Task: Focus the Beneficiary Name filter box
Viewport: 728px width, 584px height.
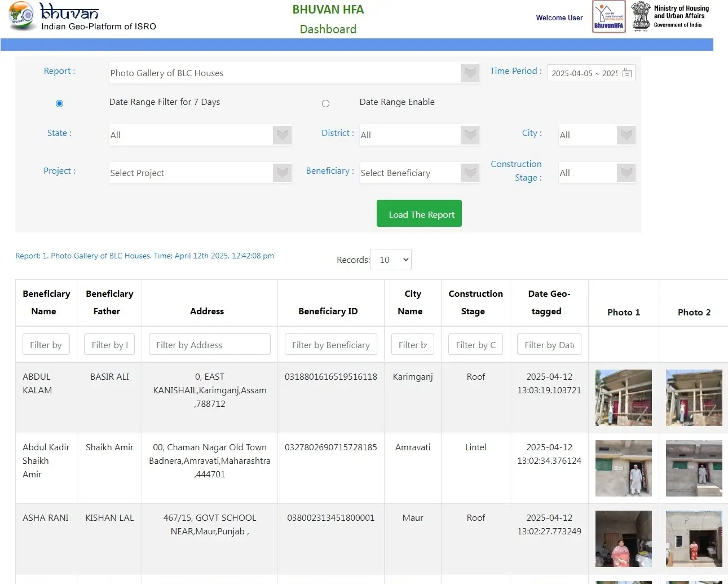Action: (46, 344)
